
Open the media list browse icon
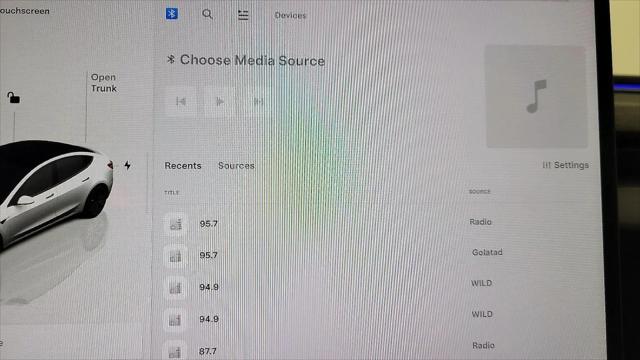(x=243, y=15)
